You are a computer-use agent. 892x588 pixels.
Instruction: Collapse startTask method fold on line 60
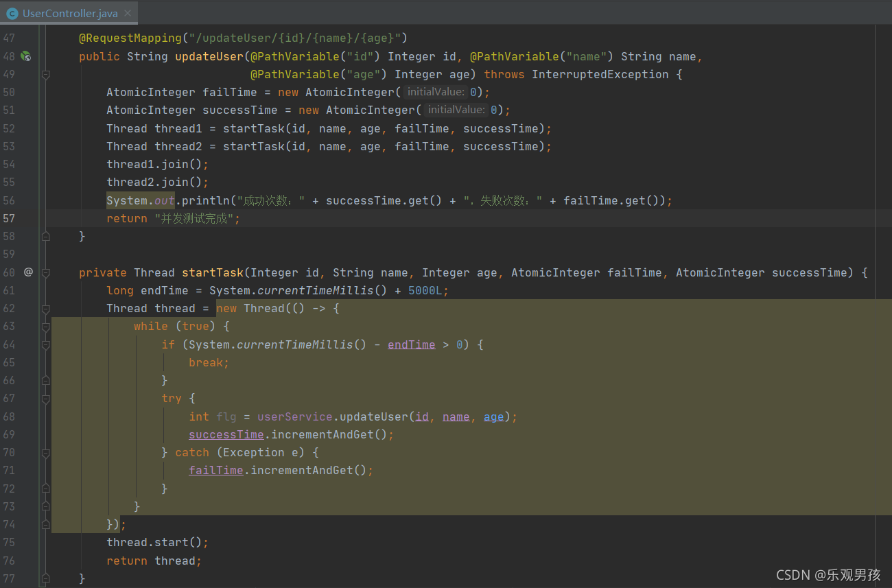(46, 272)
